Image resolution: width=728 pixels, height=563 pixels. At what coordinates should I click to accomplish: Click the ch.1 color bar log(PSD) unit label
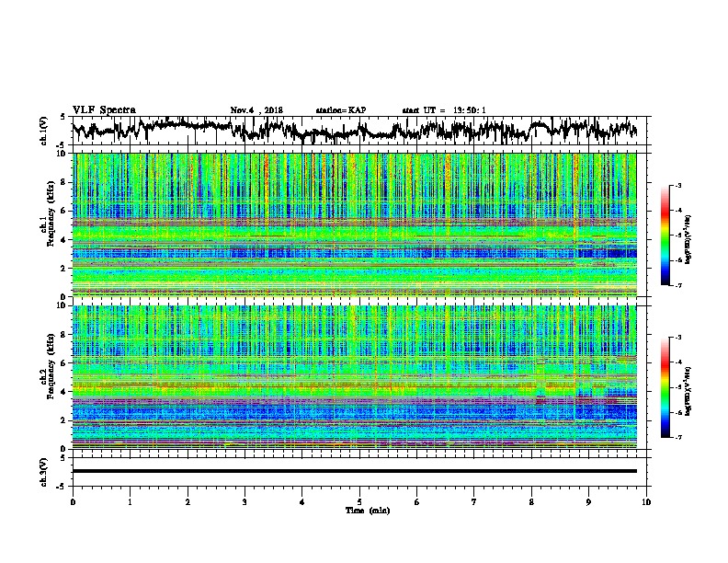689,239
